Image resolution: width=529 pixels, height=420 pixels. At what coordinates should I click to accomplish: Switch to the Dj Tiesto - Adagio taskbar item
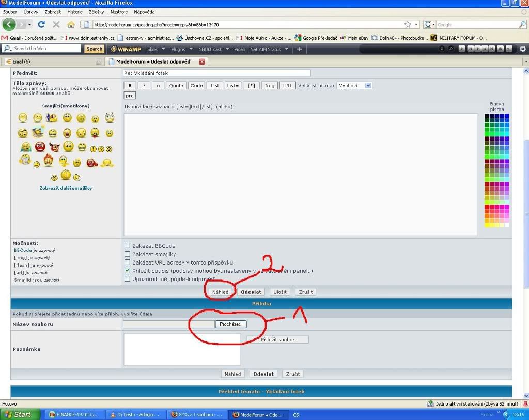tap(136, 415)
